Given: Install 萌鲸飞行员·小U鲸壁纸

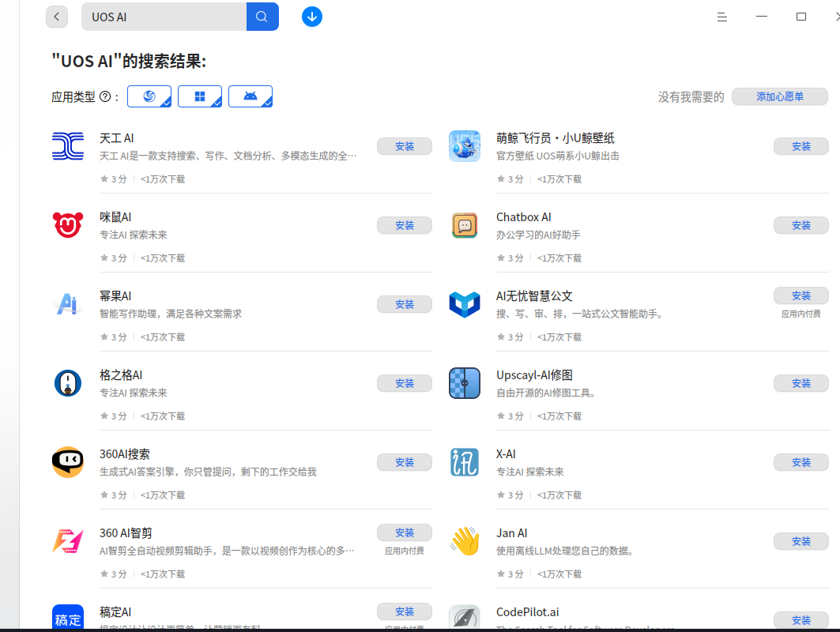Looking at the screenshot, I should 801,146.
